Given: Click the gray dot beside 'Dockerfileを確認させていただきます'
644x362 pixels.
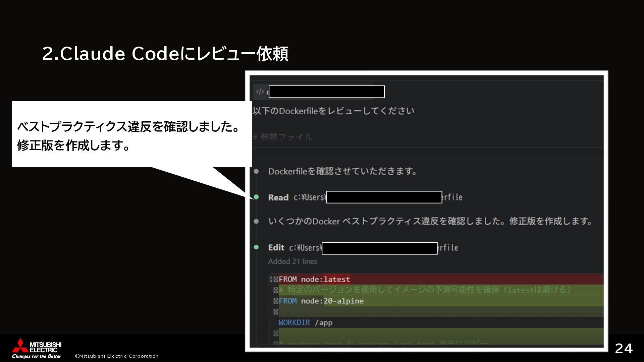Looking at the screenshot, I should point(256,171).
